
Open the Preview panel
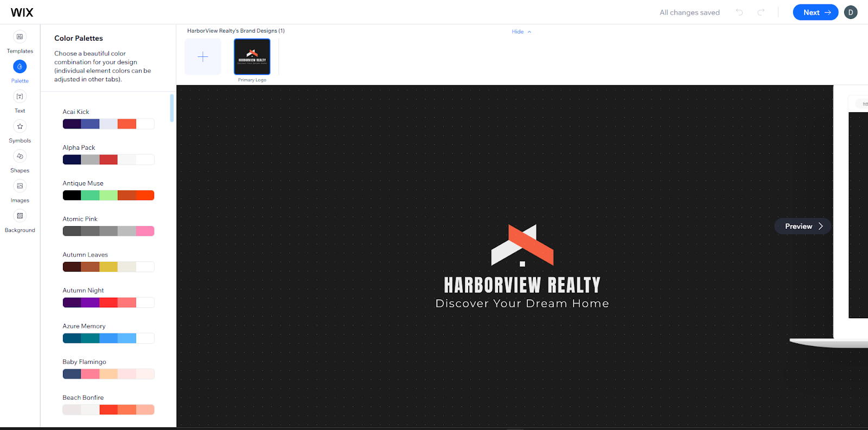pyautogui.click(x=803, y=226)
